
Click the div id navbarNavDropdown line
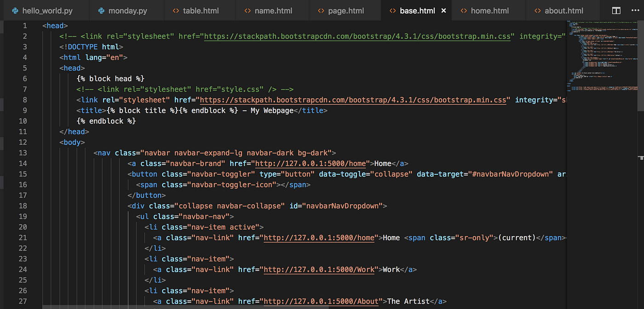coord(258,206)
